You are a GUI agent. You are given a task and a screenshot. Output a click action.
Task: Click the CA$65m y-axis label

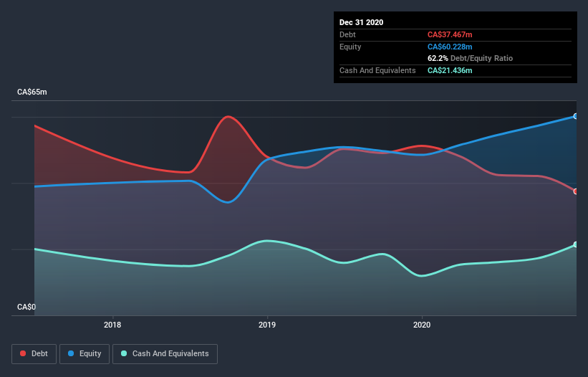point(32,92)
